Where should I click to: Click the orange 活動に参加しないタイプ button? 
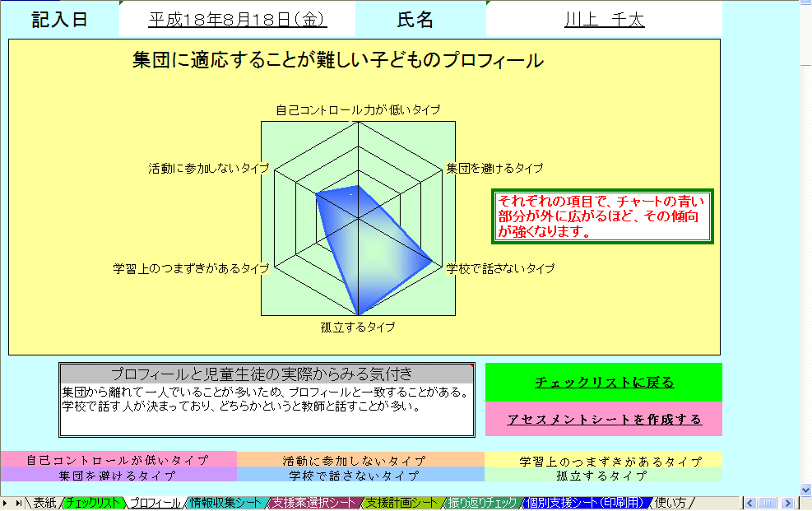click(360, 460)
